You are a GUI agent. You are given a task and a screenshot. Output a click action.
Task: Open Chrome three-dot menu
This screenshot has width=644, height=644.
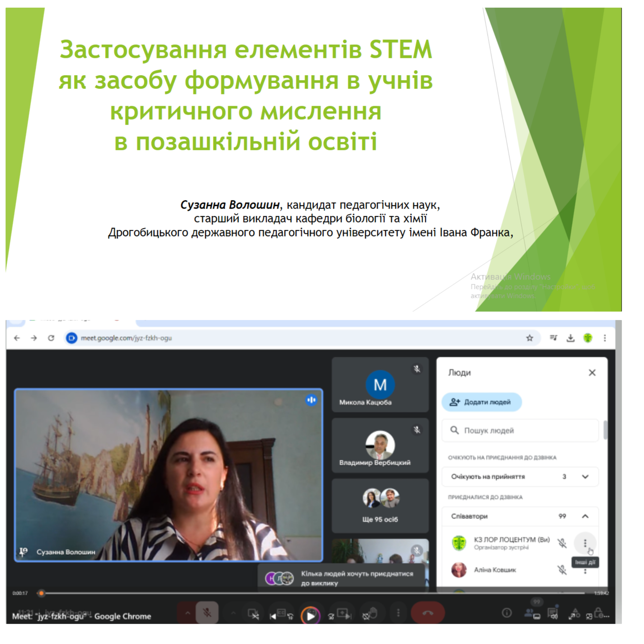pyautogui.click(x=605, y=338)
